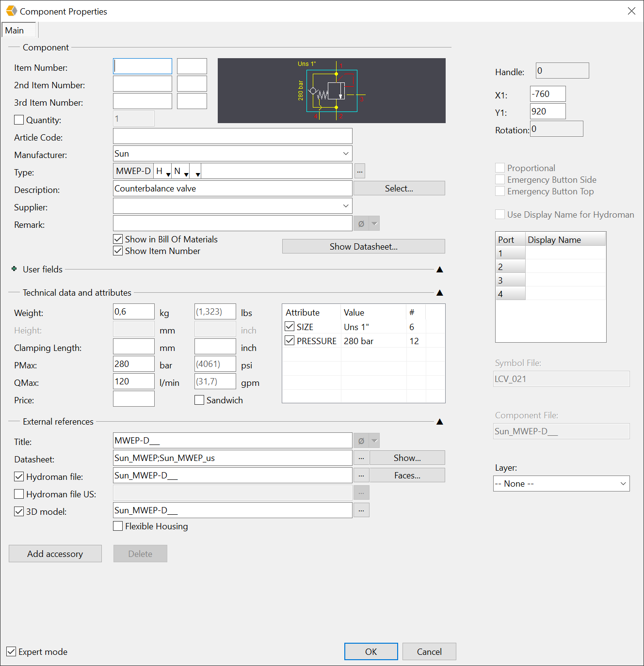Screen dimensions: 644x666
Task: Open the Type code catalog with ellipsis button
Action: click(359, 171)
